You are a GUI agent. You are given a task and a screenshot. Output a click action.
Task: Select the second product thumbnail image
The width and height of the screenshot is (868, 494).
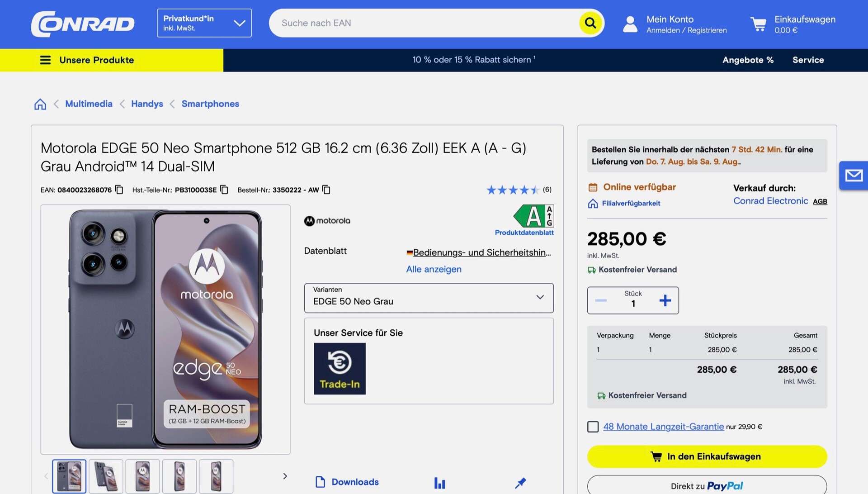[x=106, y=476]
